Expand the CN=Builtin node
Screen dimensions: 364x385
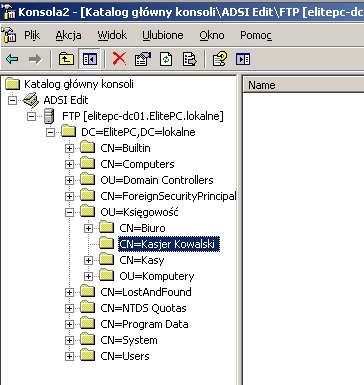click(x=69, y=148)
